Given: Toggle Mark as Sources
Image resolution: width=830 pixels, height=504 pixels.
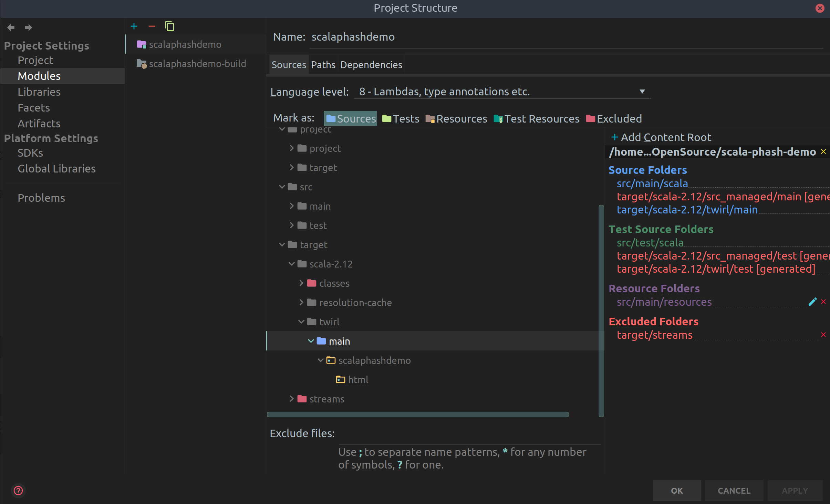Looking at the screenshot, I should pyautogui.click(x=351, y=119).
